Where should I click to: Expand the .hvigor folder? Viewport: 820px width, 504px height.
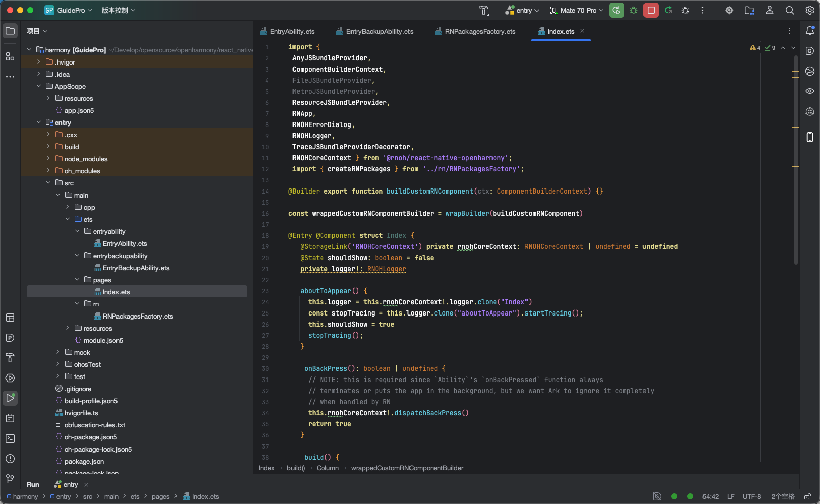click(39, 62)
